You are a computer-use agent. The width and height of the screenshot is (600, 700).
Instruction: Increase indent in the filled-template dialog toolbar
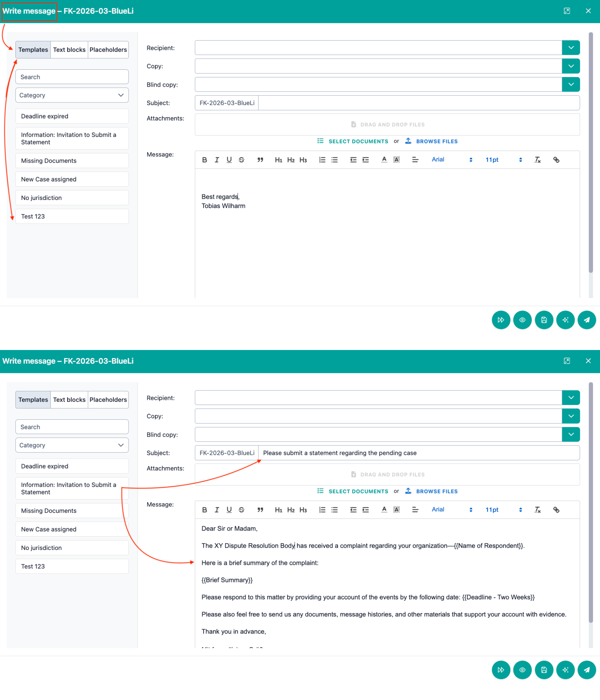pyautogui.click(x=366, y=510)
